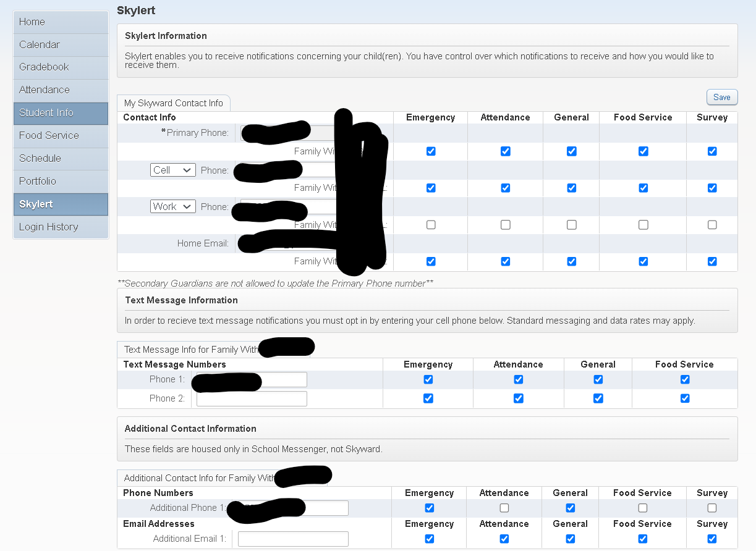Enable Attendance for Additional Phone 1
The image size is (756, 551).
pos(504,508)
